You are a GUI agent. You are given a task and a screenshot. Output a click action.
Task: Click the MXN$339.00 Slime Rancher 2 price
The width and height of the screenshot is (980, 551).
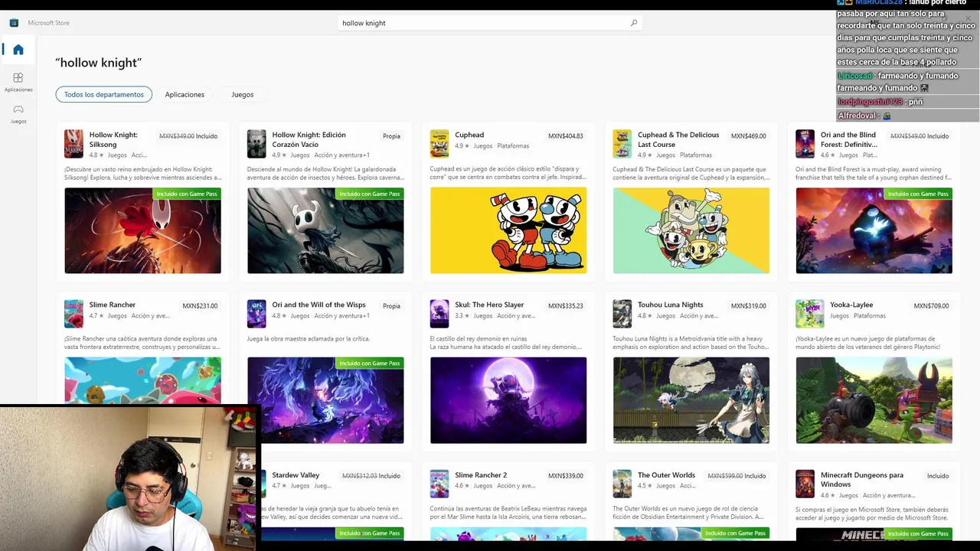(x=566, y=476)
